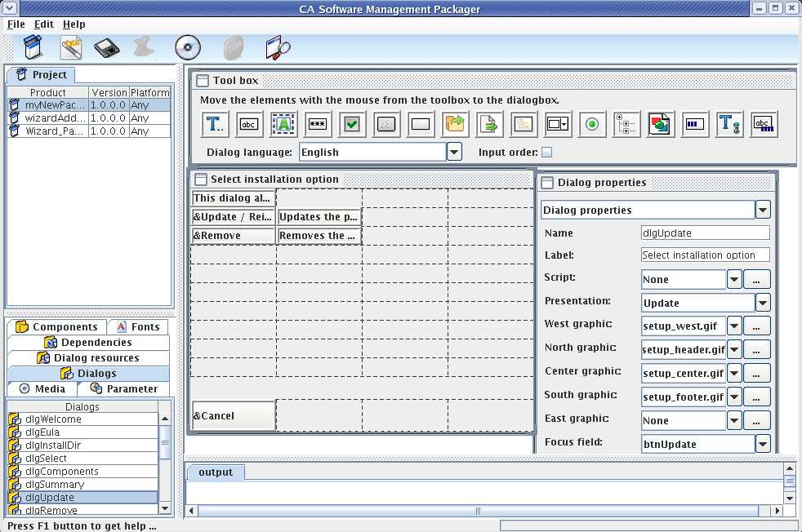The image size is (802, 532).
Task: Select the radio button toolbox element
Action: tap(592, 125)
